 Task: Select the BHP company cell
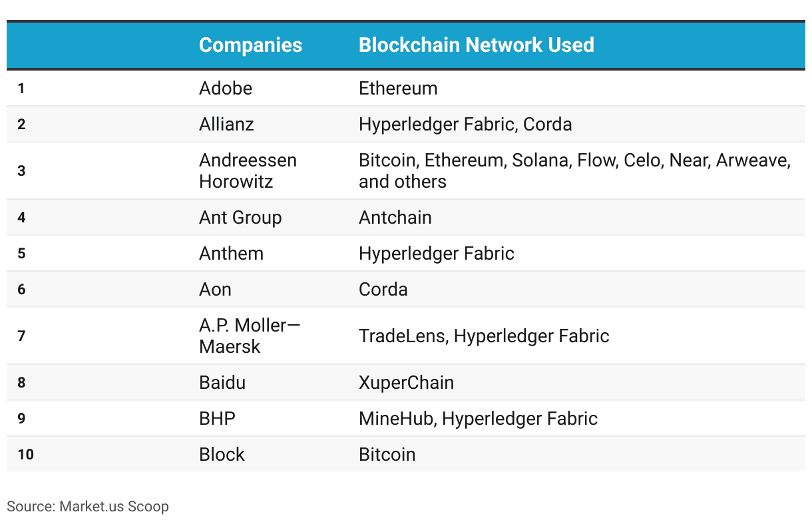click(217, 419)
